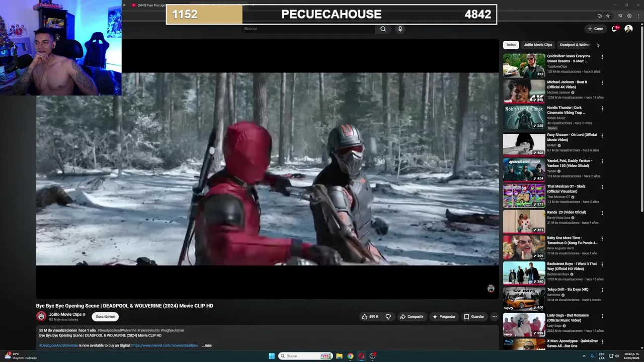
Task: Close the first browser tab
Action: tap(124, 5)
